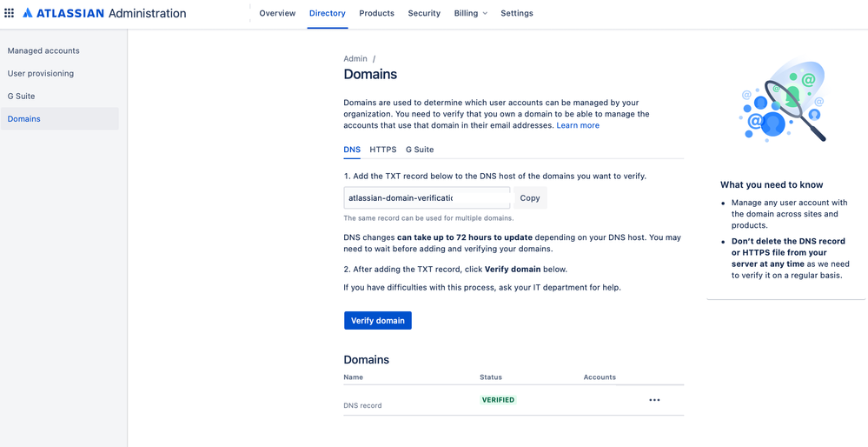The width and height of the screenshot is (868, 447).
Task: Go to the Overview tab
Action: point(277,13)
